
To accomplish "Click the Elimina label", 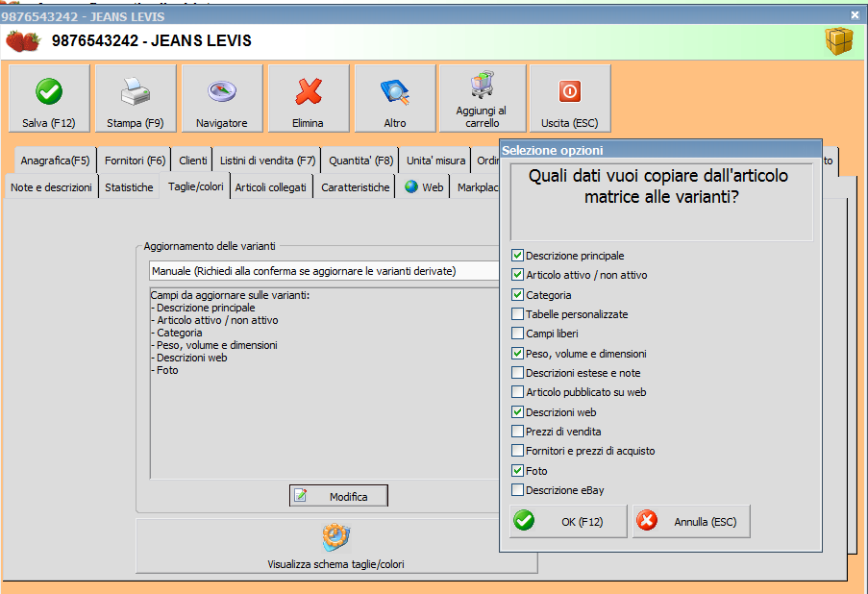I will tap(308, 123).
